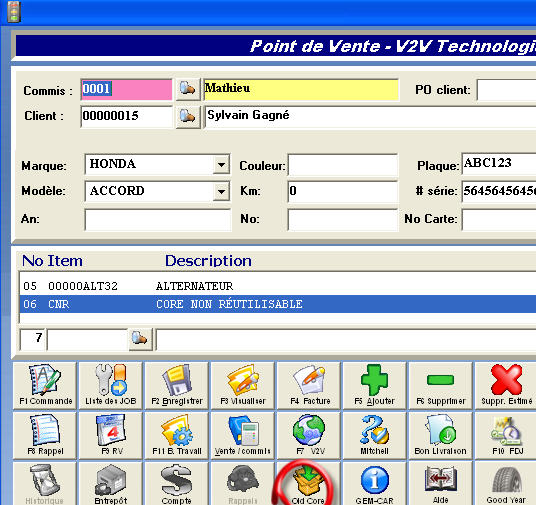The image size is (536, 505).
Task: Open F7 V2V globe icon
Action: point(309,435)
